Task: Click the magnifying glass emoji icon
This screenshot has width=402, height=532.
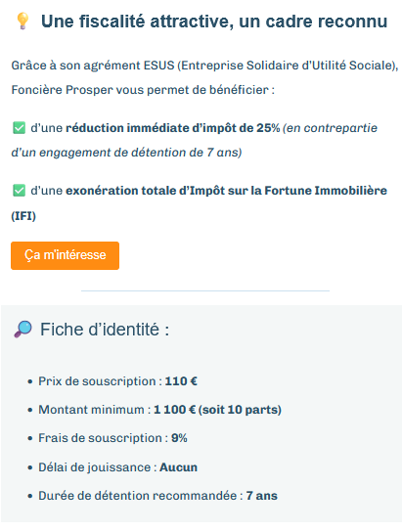Action: click(22, 330)
